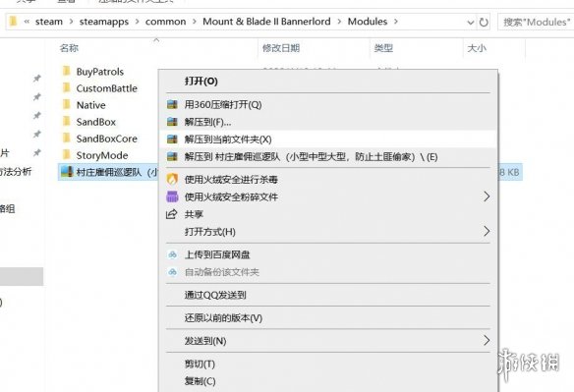The height and width of the screenshot is (392, 574).
Task: Choose 剪切(T) to cut the file
Action: (x=328, y=364)
